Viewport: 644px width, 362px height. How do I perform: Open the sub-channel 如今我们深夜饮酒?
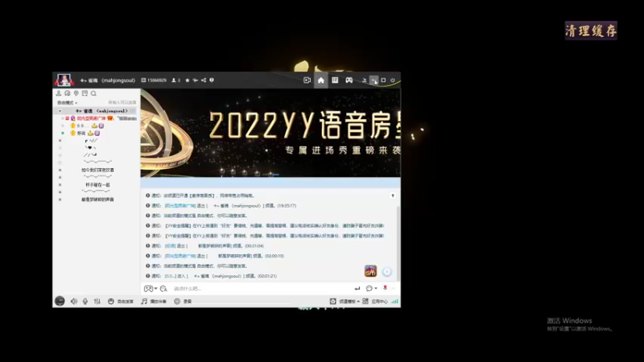(x=97, y=170)
